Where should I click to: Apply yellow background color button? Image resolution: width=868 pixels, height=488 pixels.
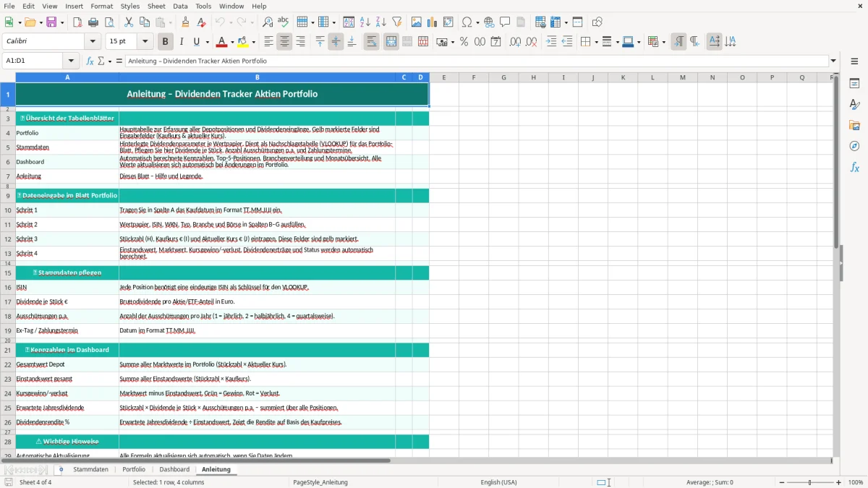244,42
